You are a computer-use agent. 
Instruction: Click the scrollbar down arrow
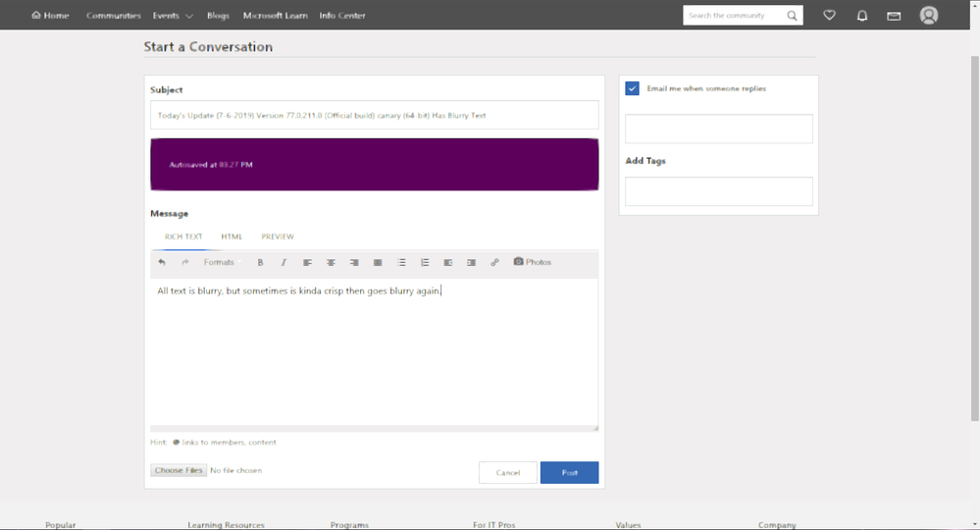[974, 524]
